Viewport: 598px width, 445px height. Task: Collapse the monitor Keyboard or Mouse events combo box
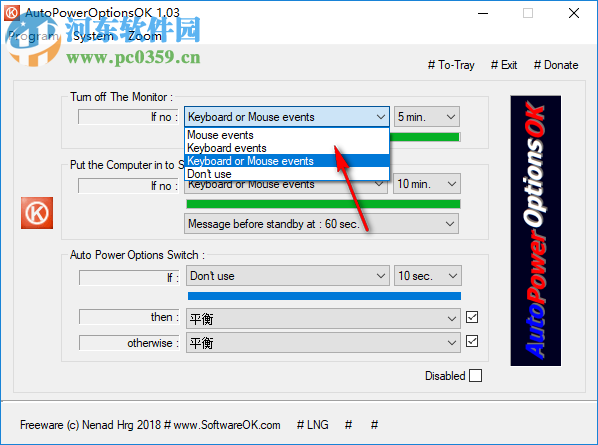pos(287,117)
